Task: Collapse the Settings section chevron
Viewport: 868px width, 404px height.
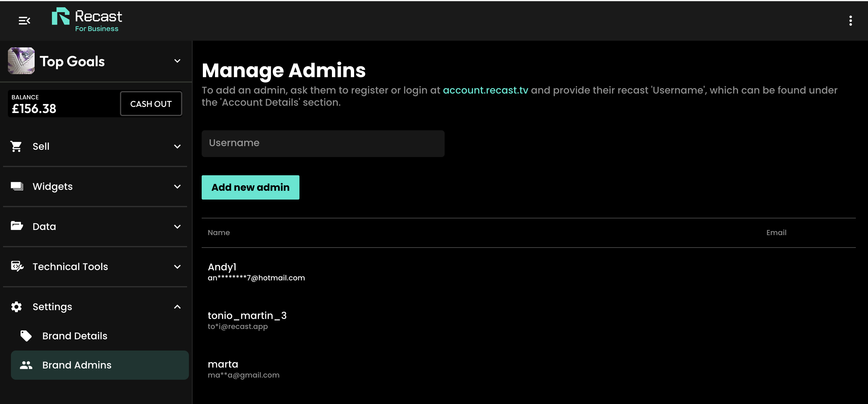Action: [x=177, y=306]
